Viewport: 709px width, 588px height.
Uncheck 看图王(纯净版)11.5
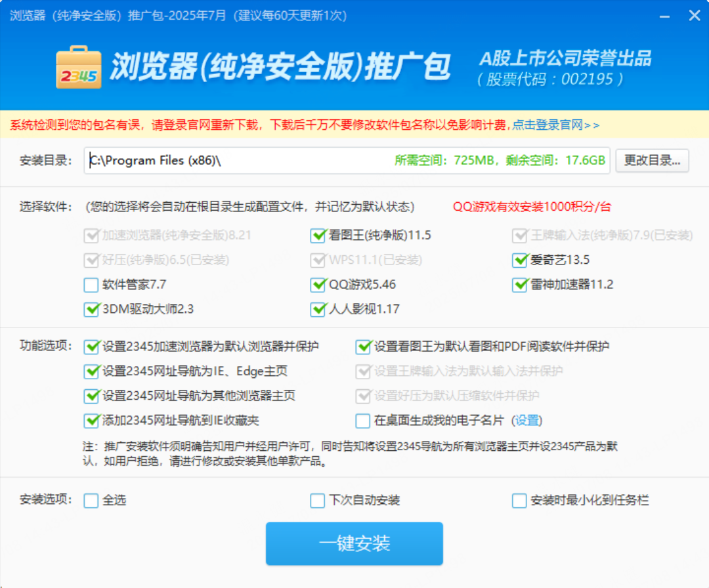click(318, 236)
